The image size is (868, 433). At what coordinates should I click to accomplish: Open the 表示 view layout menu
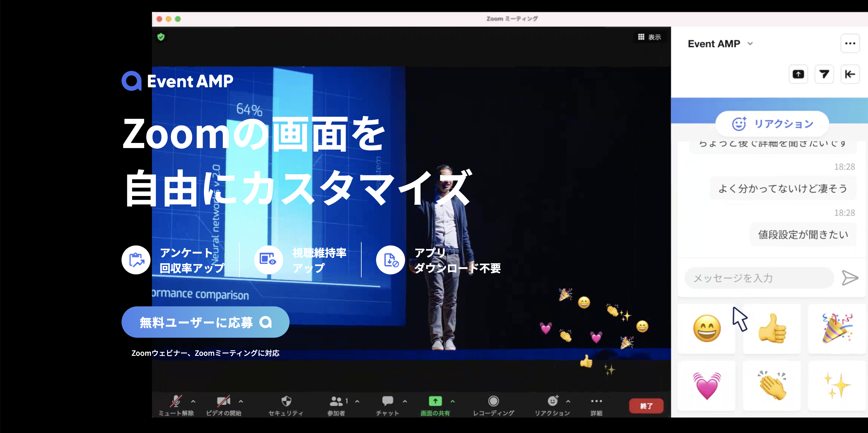pyautogui.click(x=649, y=37)
